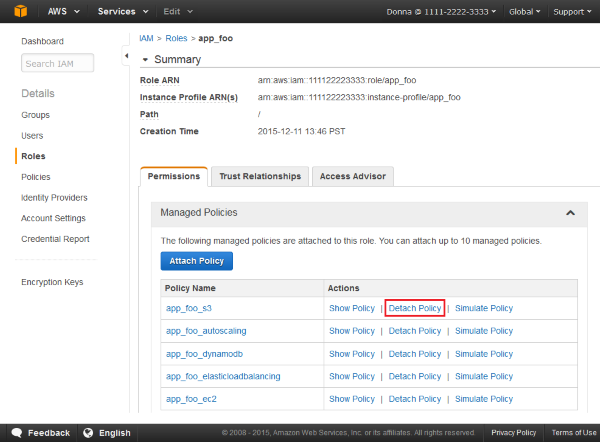Show Policy for app_foo_elasticloadbalancing
This screenshot has width=600, height=442.
(352, 376)
